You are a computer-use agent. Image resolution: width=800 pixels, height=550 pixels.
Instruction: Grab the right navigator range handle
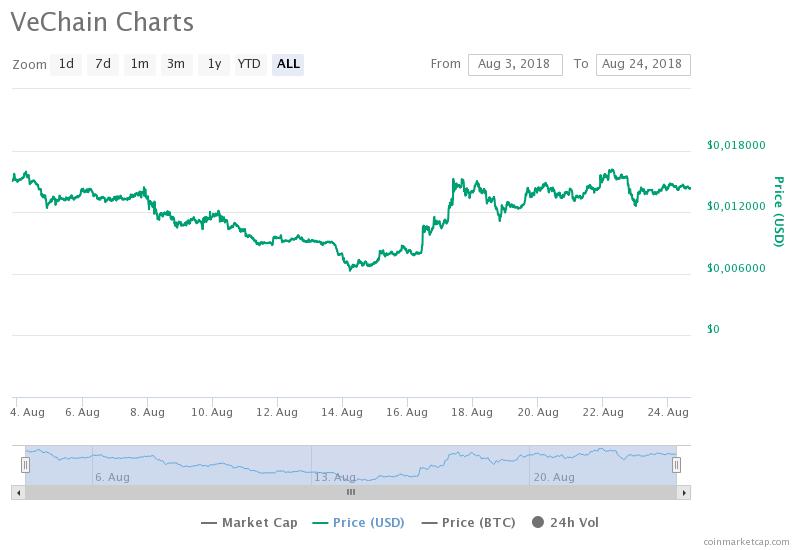click(x=676, y=465)
